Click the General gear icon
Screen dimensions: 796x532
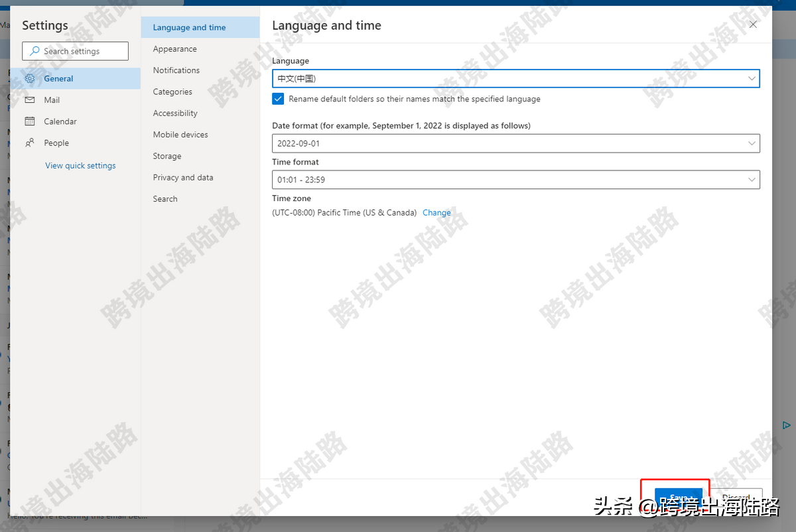click(x=30, y=78)
